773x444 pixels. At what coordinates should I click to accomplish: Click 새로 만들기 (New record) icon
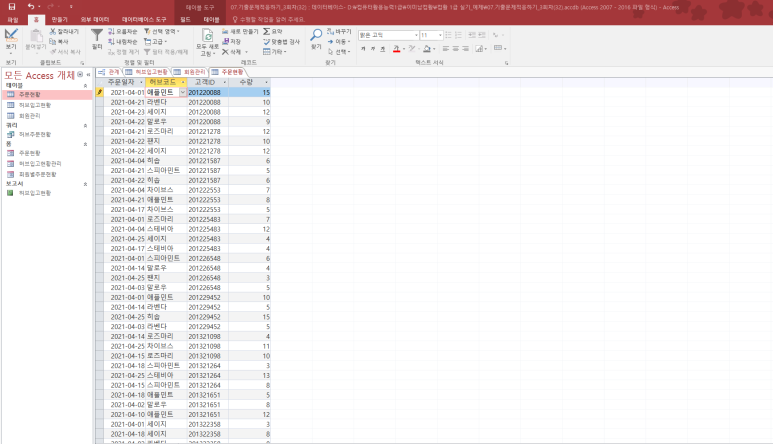240,31
